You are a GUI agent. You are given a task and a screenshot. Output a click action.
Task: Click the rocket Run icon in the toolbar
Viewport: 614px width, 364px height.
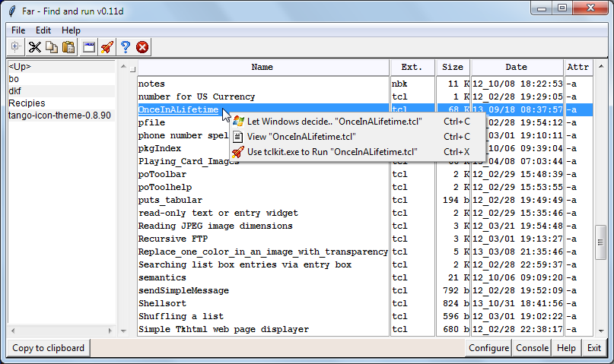(107, 47)
